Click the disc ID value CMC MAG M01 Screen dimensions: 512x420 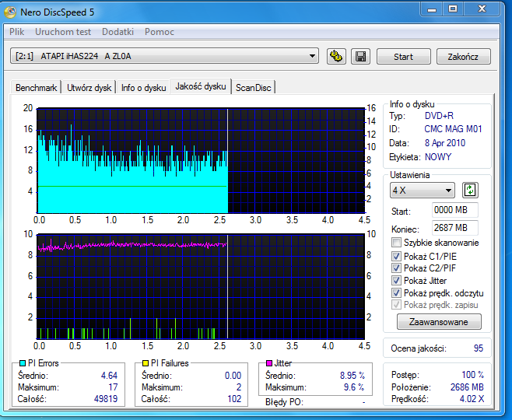tap(453, 129)
